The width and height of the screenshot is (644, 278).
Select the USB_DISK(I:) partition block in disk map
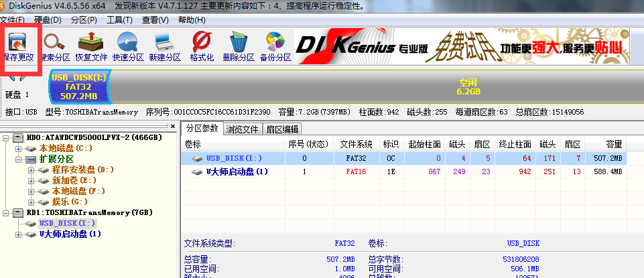[79, 86]
